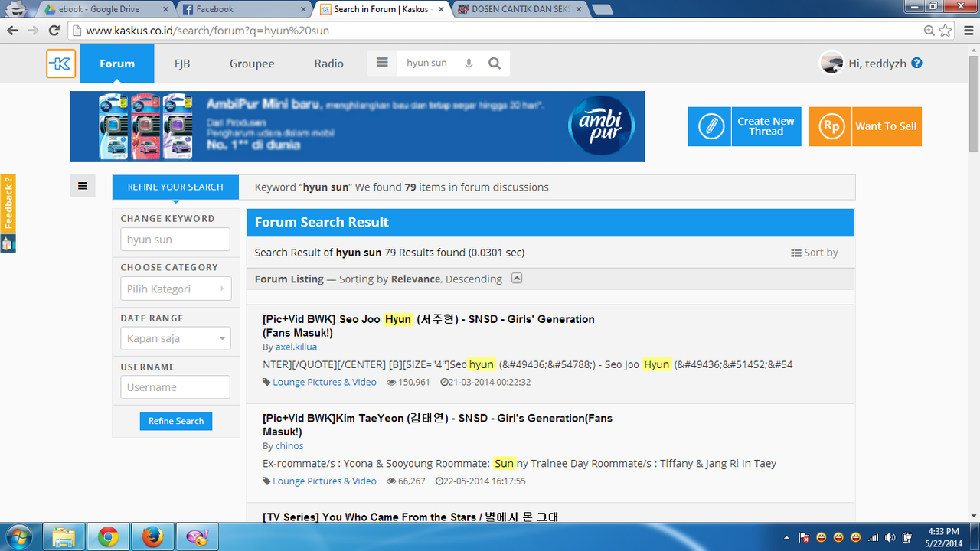This screenshot has width=980, height=551.
Task: Collapse the Forum Listing toggle
Action: 517,279
